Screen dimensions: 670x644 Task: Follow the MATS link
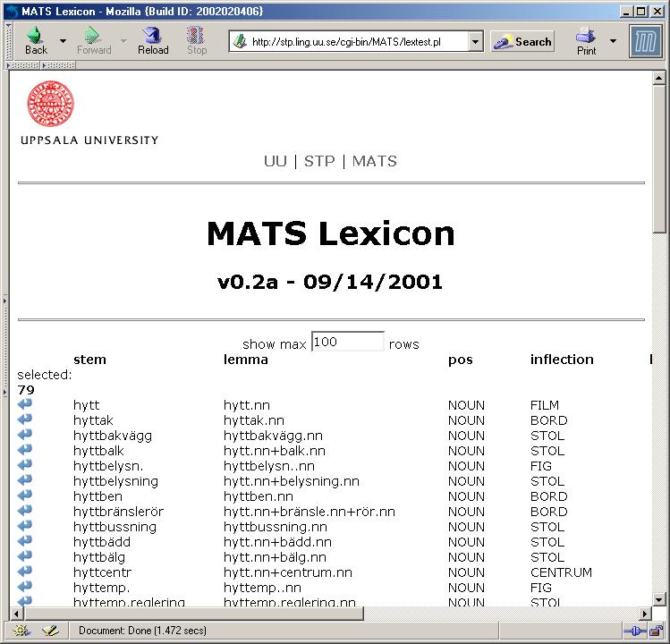point(375,161)
